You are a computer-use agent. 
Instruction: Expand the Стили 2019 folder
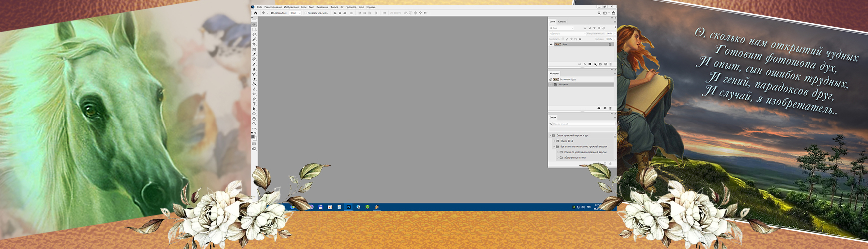554,141
